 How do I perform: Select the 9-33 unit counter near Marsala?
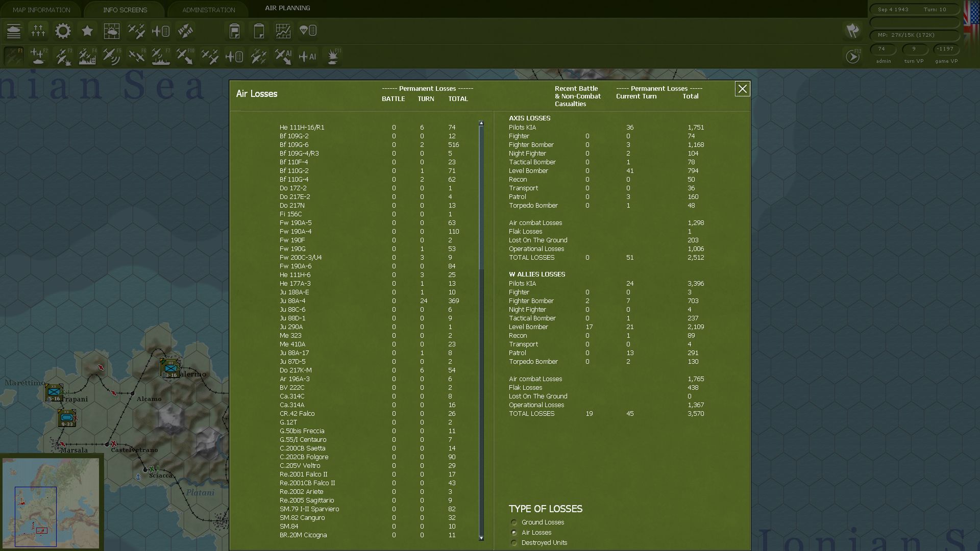(66, 418)
